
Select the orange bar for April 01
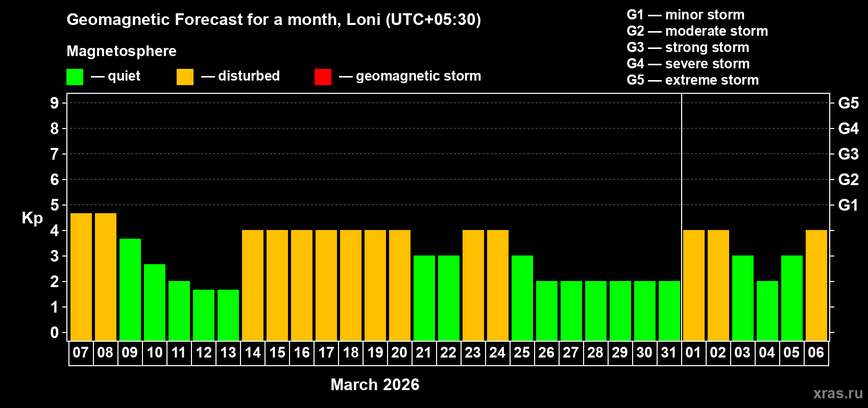click(694, 286)
